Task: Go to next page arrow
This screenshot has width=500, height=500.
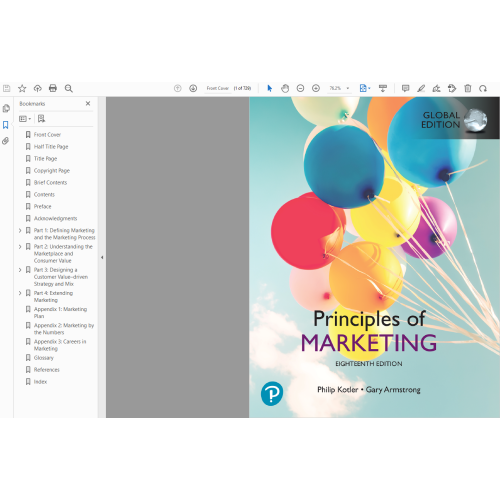Action: tap(193, 88)
